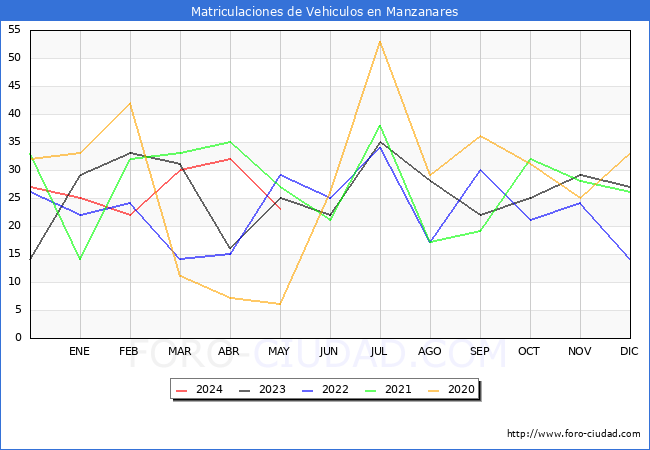
Task: Click the y-axis value 35
Action: pos(15,142)
